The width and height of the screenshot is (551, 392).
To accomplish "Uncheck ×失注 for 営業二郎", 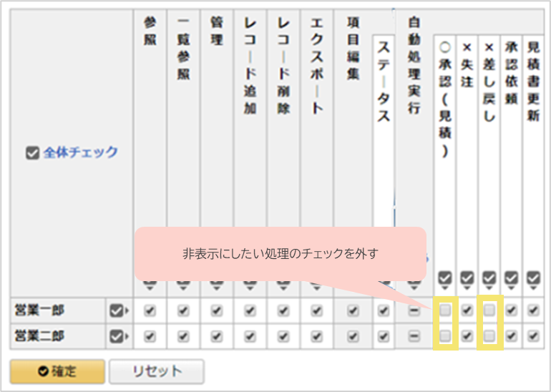I will 467,336.
